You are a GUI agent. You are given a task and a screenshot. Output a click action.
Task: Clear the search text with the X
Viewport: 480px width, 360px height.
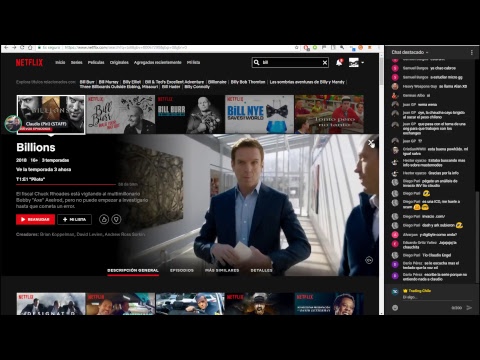click(325, 62)
